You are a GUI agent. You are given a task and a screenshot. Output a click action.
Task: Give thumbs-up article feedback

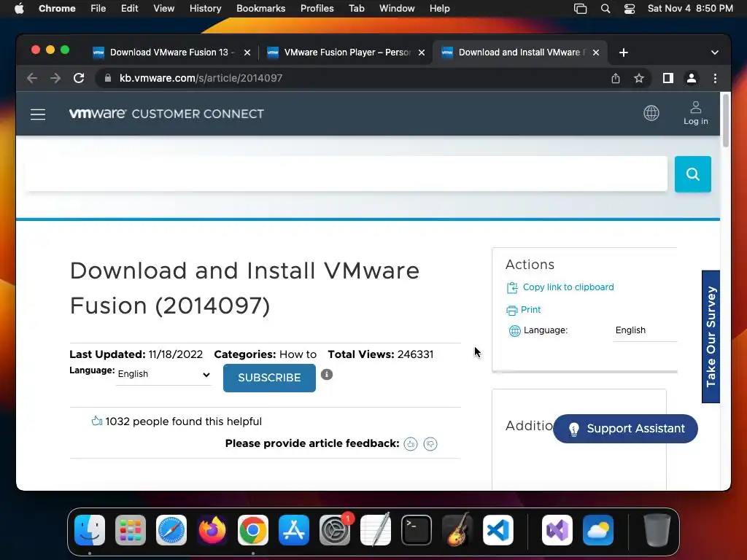411,444
